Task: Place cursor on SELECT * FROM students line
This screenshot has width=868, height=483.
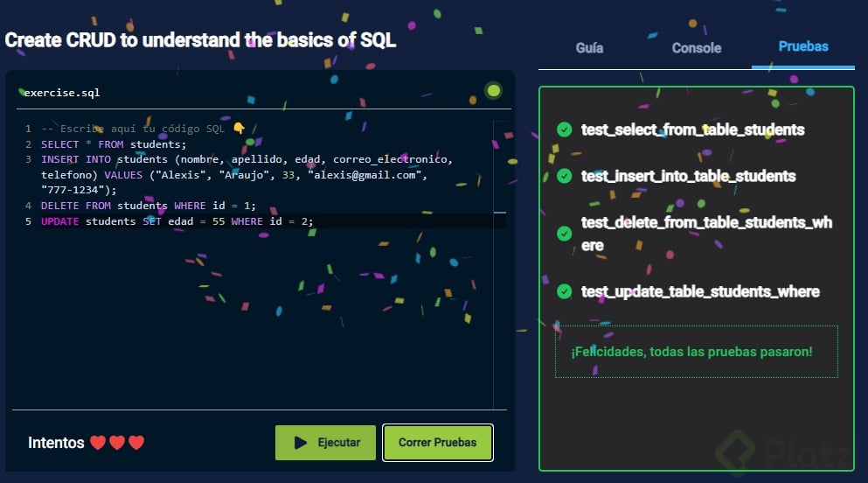Action: [x=114, y=144]
